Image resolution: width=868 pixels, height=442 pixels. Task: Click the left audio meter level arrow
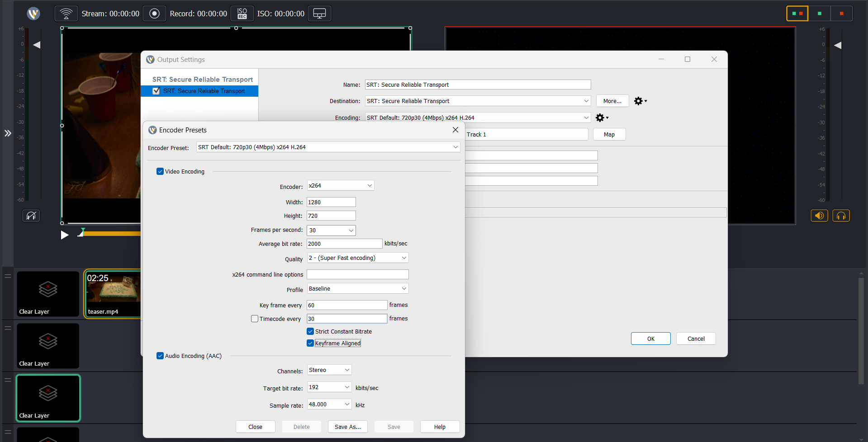tap(37, 45)
